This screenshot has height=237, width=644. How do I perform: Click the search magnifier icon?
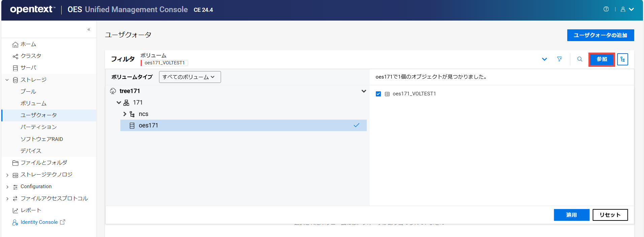pyautogui.click(x=580, y=59)
